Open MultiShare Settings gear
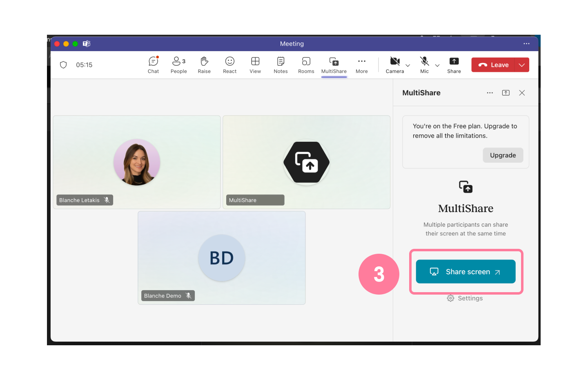The image size is (588, 380). 465,298
